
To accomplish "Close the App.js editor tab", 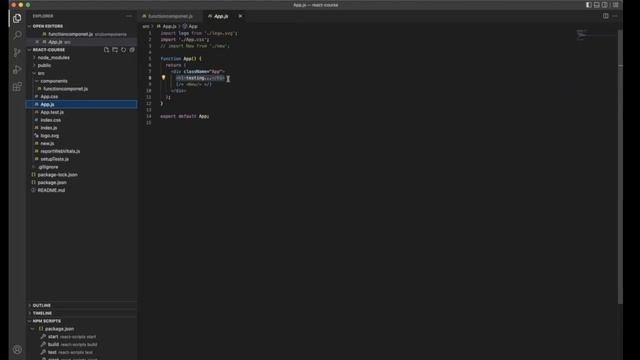I will pos(240,16).
